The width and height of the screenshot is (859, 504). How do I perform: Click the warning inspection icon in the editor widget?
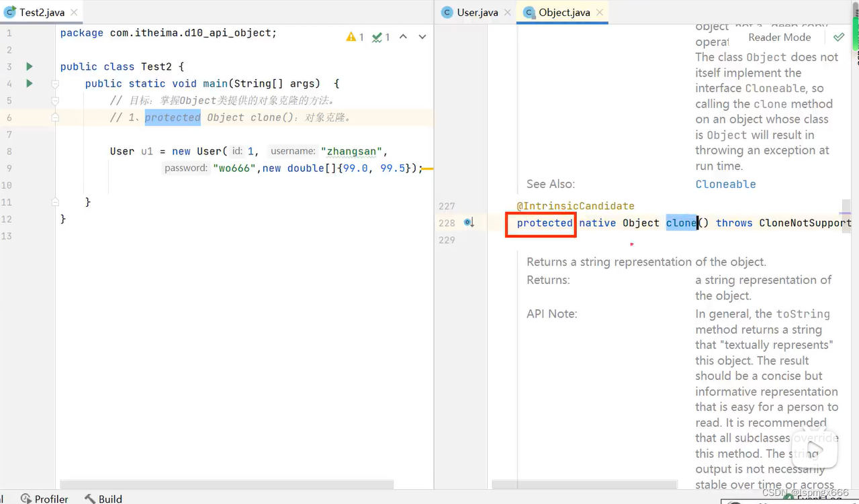(x=352, y=37)
